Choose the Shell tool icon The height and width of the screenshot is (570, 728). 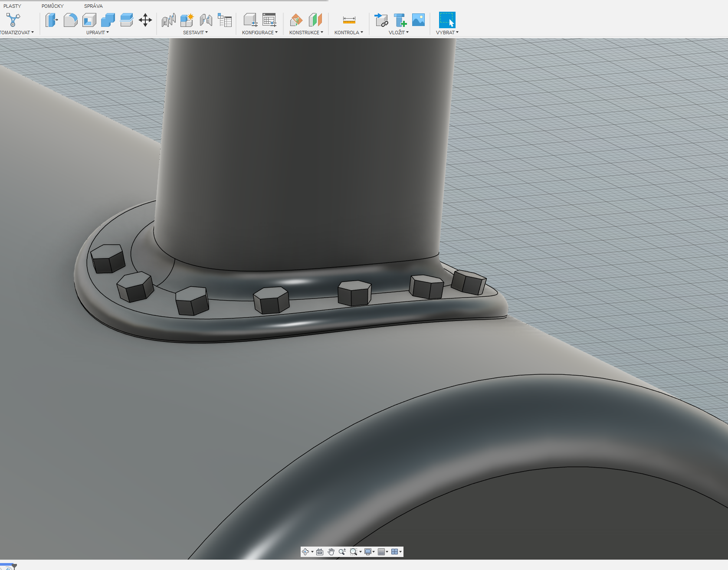pyautogui.click(x=89, y=20)
